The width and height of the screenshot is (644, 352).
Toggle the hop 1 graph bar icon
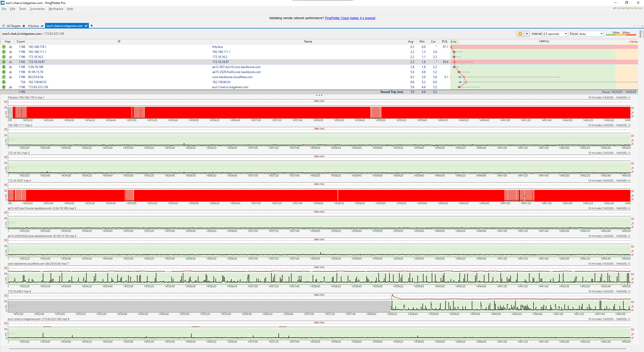(10, 47)
